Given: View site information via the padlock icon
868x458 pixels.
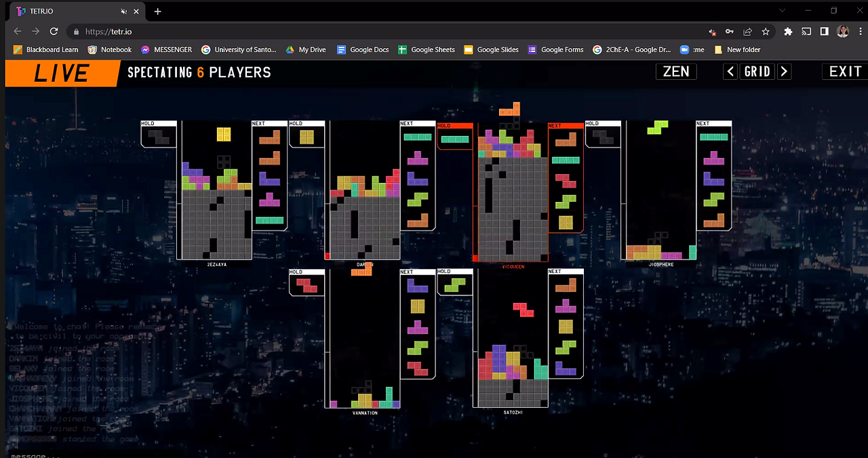Looking at the screenshot, I should tap(75, 32).
